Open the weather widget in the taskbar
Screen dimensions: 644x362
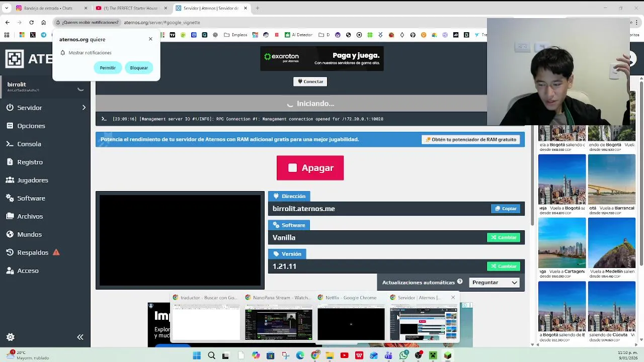pos(28,355)
